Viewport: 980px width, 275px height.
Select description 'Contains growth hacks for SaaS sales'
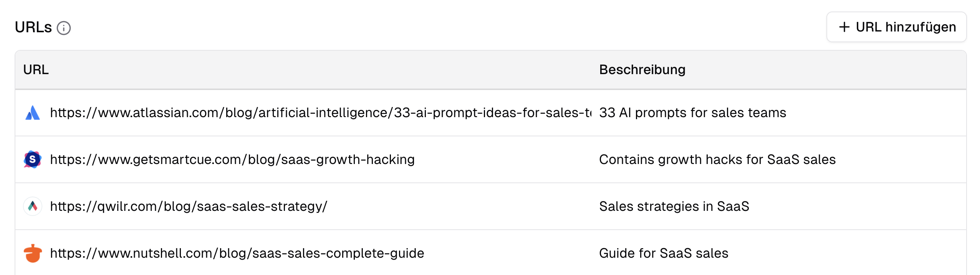pos(717,159)
